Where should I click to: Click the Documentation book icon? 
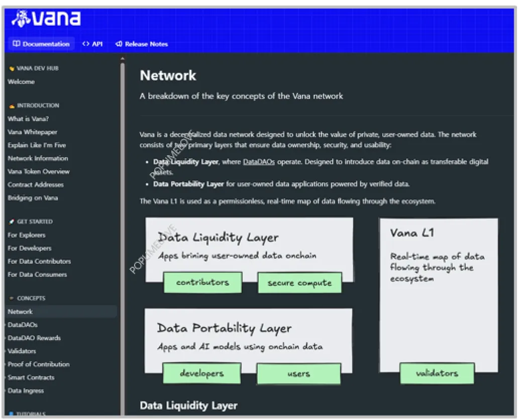17,44
